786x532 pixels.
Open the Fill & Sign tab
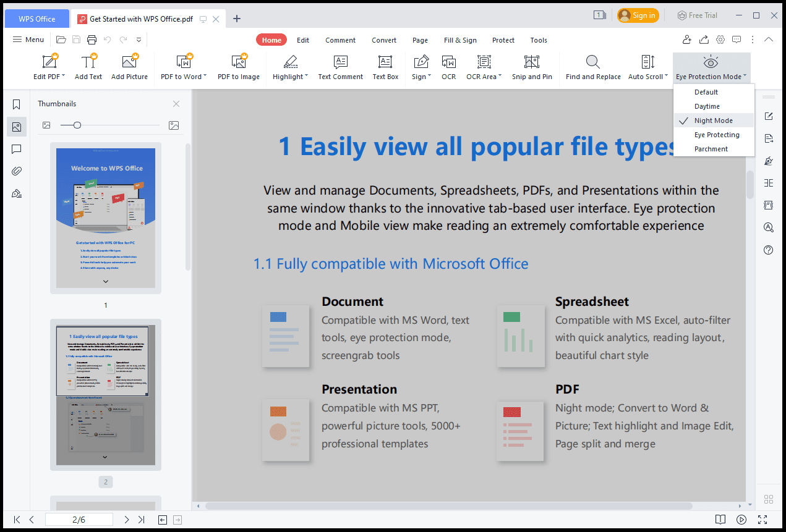(460, 40)
